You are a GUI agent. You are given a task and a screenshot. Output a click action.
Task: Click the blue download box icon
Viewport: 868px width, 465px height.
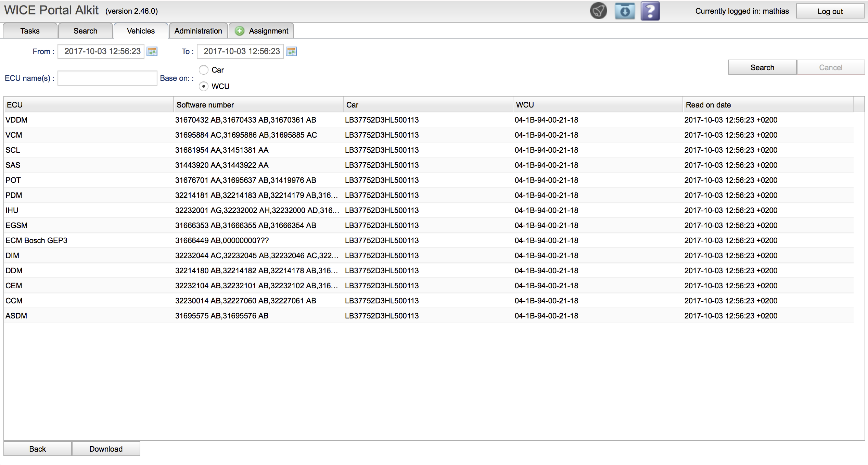click(624, 11)
